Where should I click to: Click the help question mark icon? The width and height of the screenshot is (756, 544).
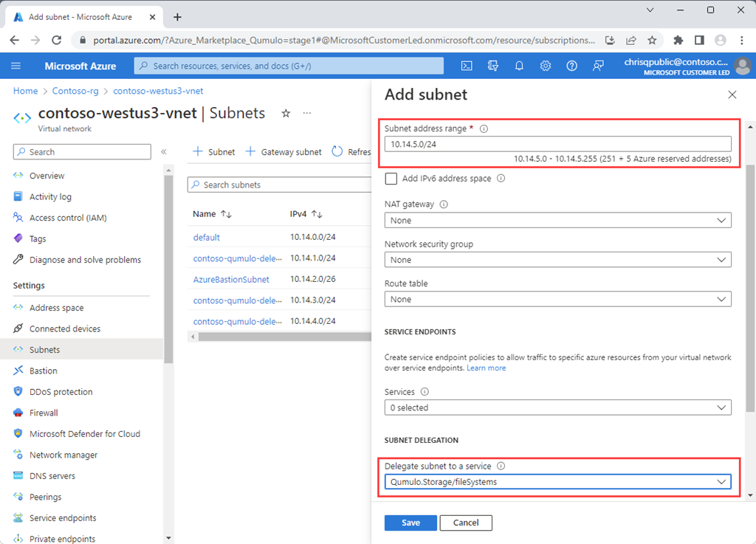[x=571, y=66]
